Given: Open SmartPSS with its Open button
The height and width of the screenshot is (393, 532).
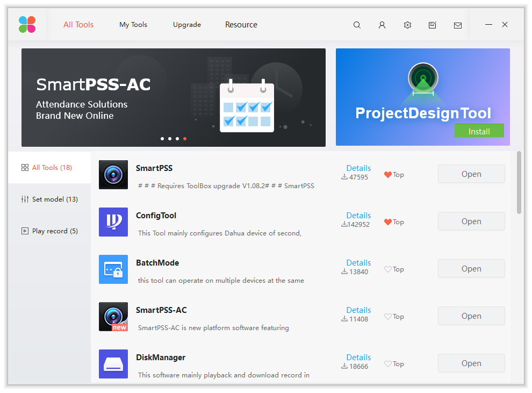Looking at the screenshot, I should tap(471, 174).
